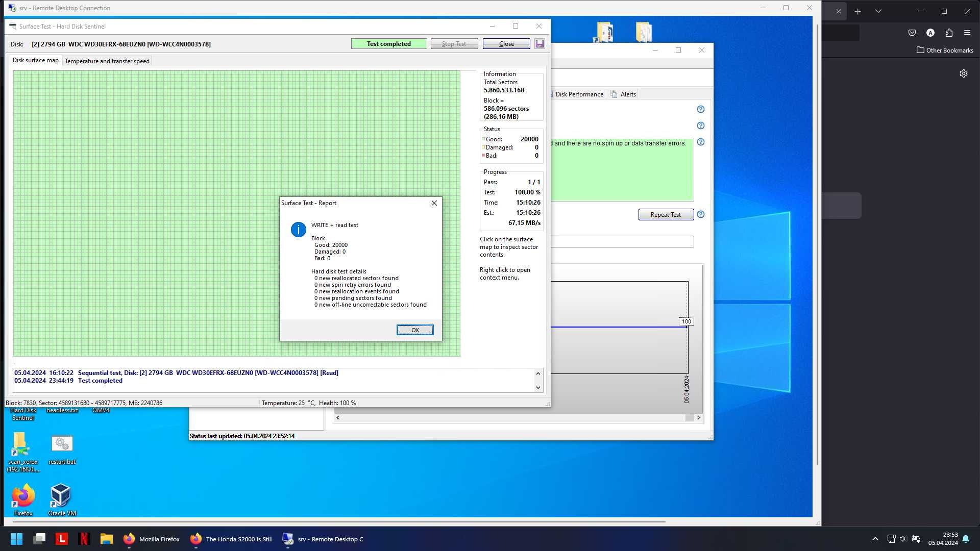Image resolution: width=980 pixels, height=551 pixels.
Task: Open scan_xerox network folder shortcut
Action: pos(22,452)
